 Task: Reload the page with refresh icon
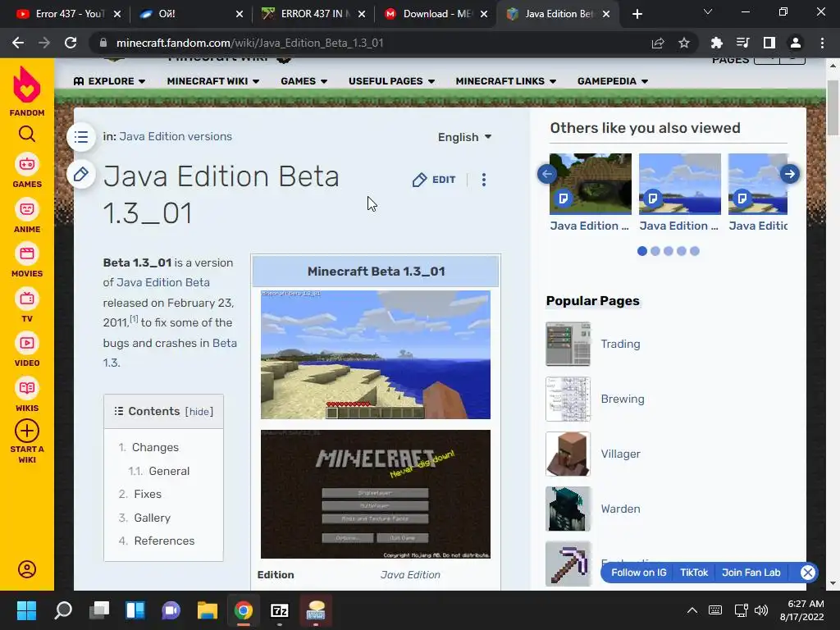tap(71, 43)
